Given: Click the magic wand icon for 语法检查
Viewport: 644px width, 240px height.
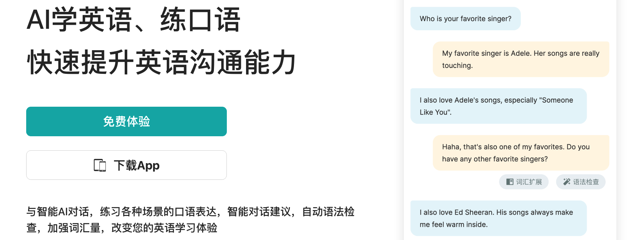Looking at the screenshot, I should [x=567, y=182].
